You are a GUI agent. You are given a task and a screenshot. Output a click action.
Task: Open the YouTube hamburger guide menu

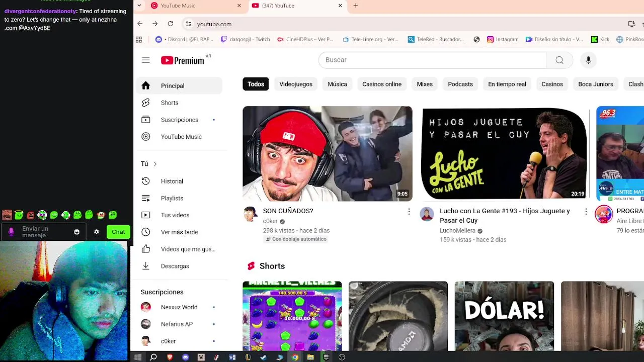[x=146, y=60]
